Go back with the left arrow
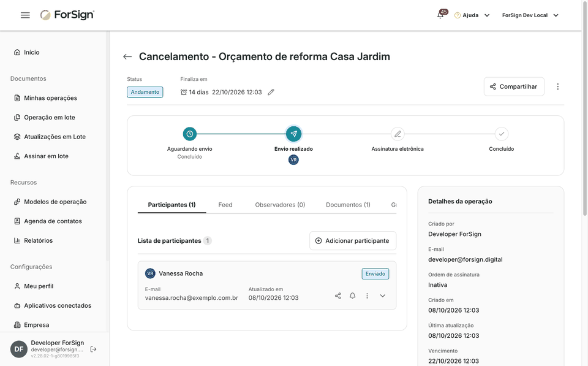The width and height of the screenshot is (588, 366). click(127, 56)
